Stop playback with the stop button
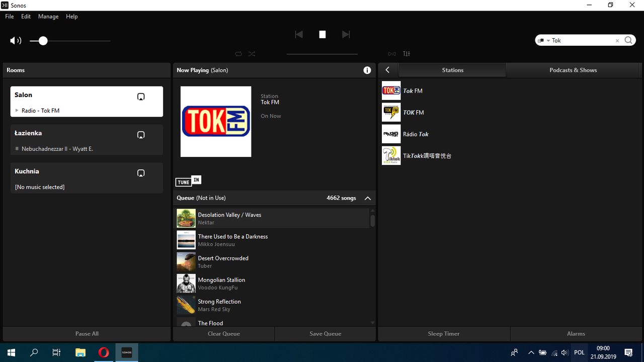 [x=323, y=34]
